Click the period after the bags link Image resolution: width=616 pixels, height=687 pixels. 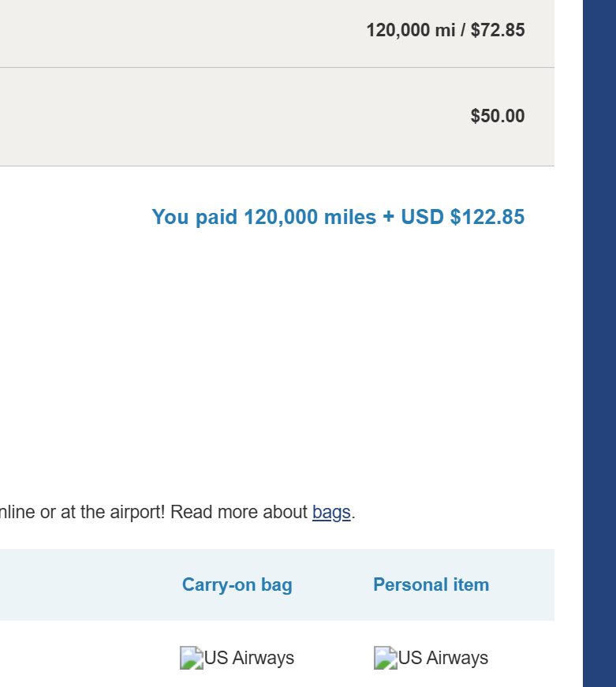coord(353,514)
